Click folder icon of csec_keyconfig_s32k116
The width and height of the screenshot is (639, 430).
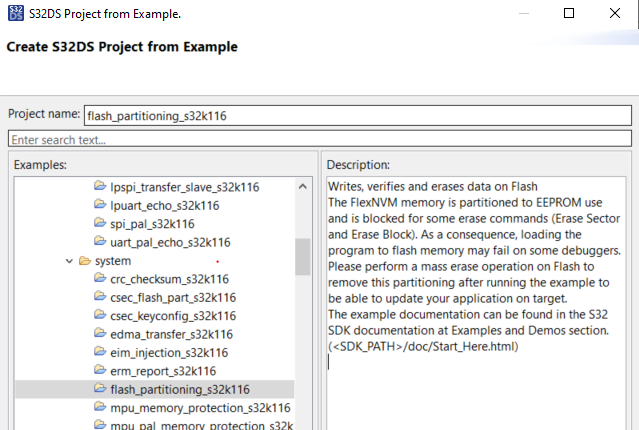coord(100,315)
